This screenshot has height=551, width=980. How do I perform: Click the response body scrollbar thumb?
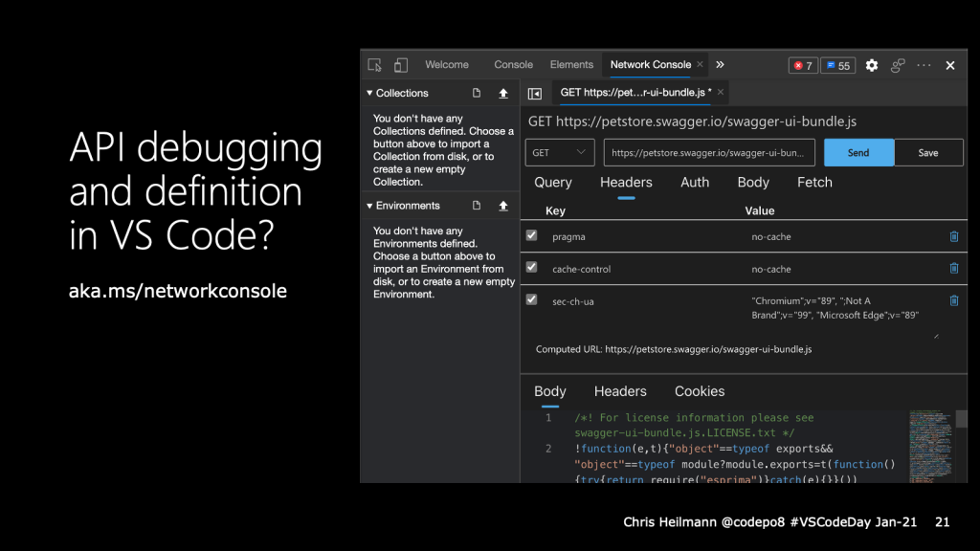[961, 419]
